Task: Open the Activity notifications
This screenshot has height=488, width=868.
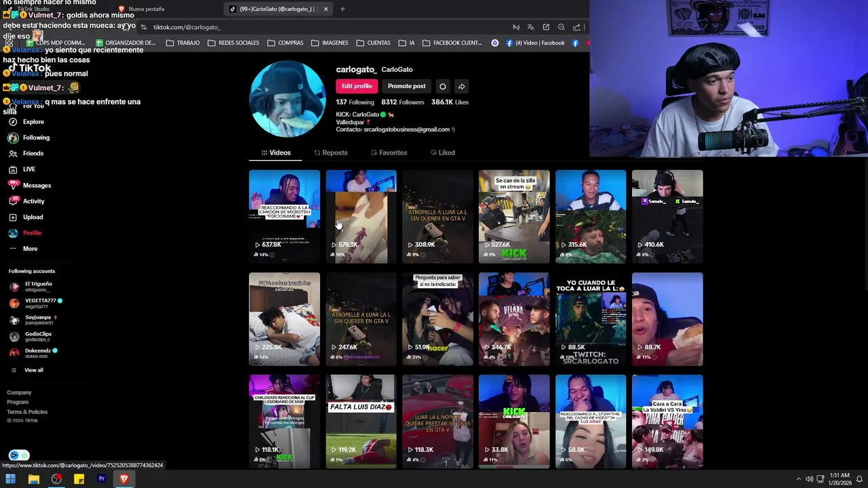Action: (27, 201)
